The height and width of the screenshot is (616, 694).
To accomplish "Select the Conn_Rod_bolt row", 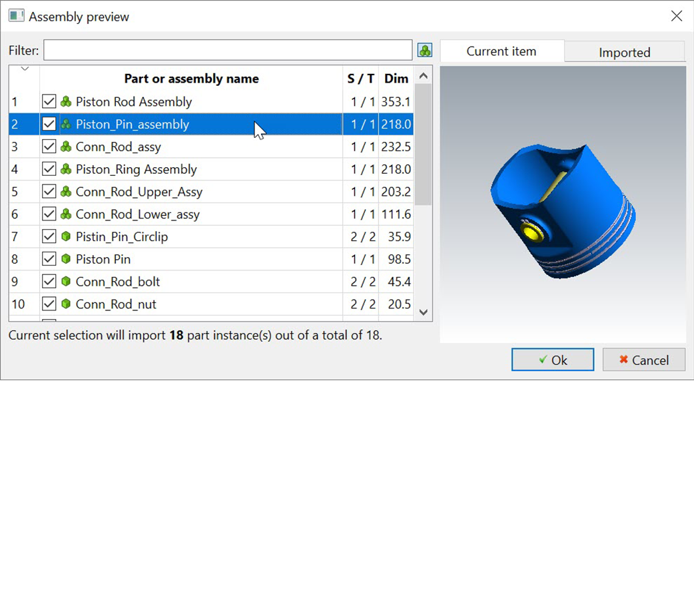I will pyautogui.click(x=211, y=282).
